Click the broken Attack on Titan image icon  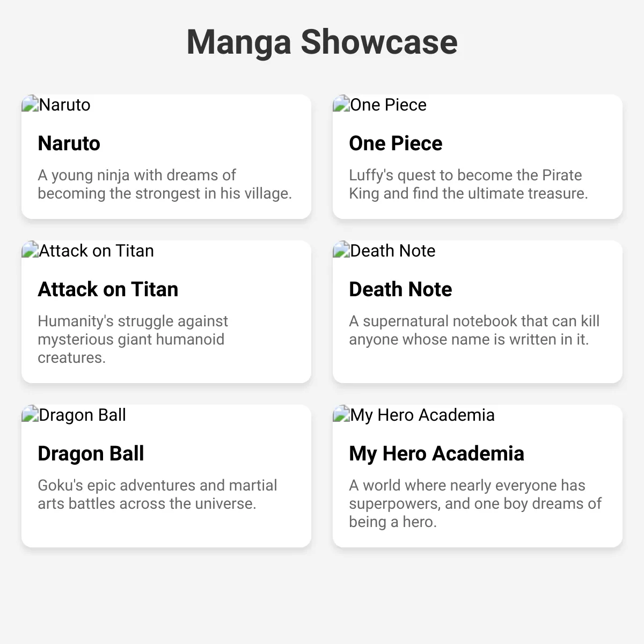pyautogui.click(x=30, y=250)
